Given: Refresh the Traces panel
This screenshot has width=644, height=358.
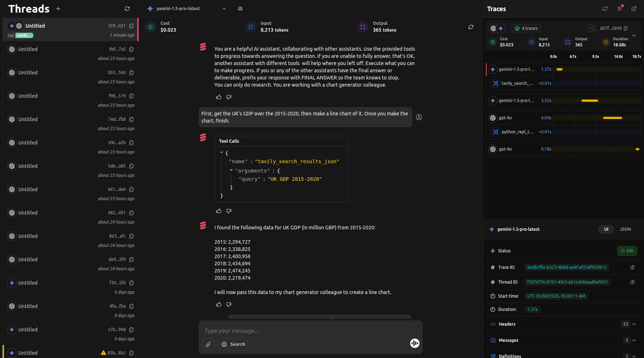Looking at the screenshot, I should tap(605, 9).
